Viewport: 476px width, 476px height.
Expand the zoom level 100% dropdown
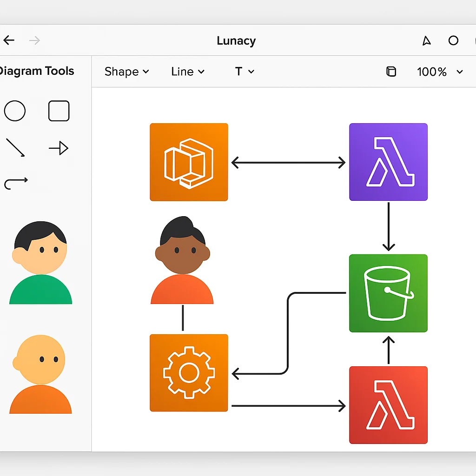[x=438, y=72]
